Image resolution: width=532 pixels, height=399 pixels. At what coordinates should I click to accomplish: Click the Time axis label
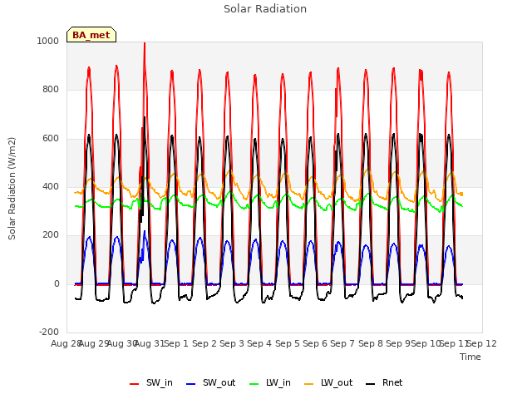point(470,357)
